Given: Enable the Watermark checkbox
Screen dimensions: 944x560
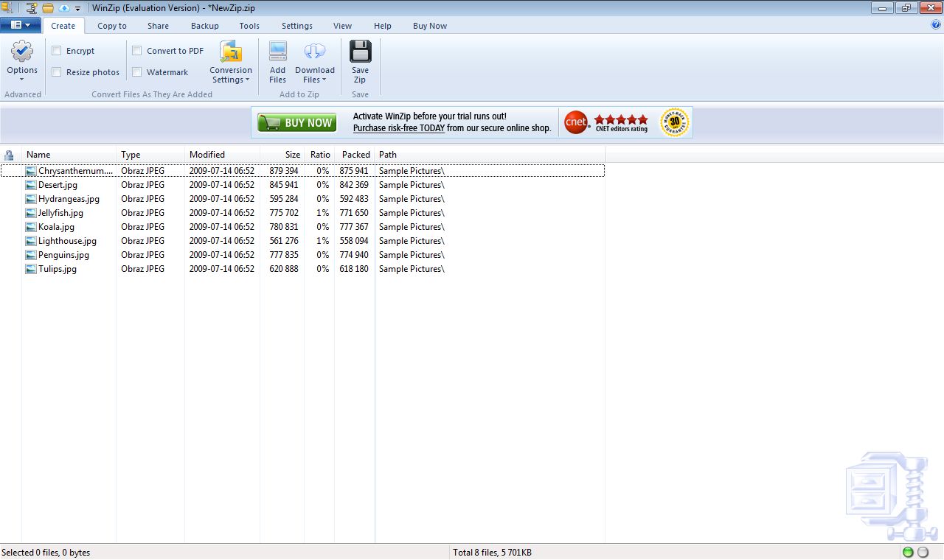Looking at the screenshot, I should tap(137, 72).
